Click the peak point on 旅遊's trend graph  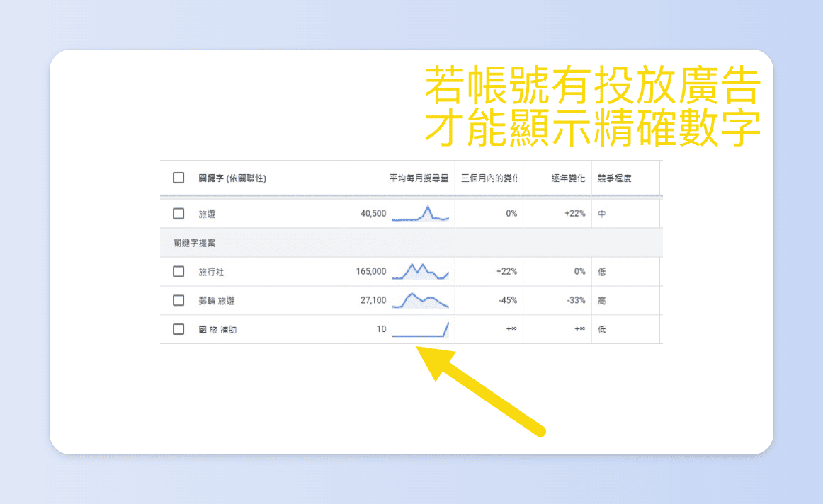point(429,207)
